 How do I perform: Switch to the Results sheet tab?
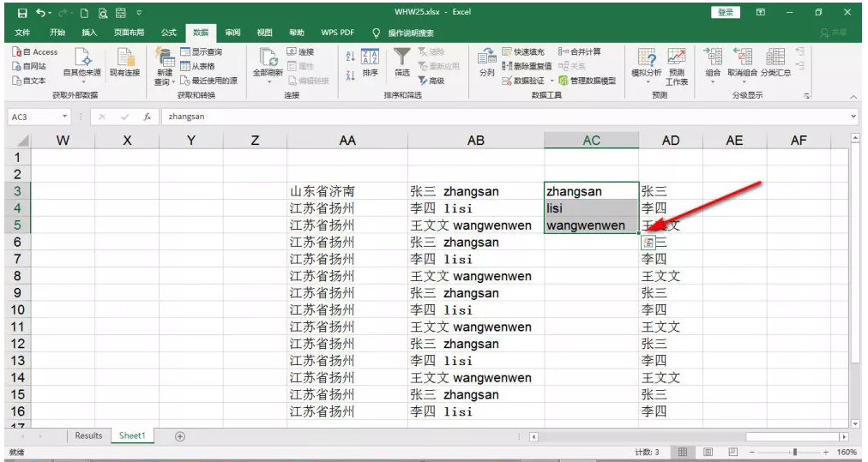coord(88,436)
